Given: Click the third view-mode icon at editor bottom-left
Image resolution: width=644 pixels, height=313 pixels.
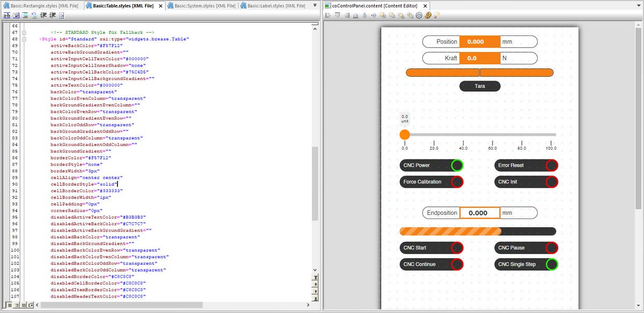Looking at the screenshot, I should click(24, 305).
